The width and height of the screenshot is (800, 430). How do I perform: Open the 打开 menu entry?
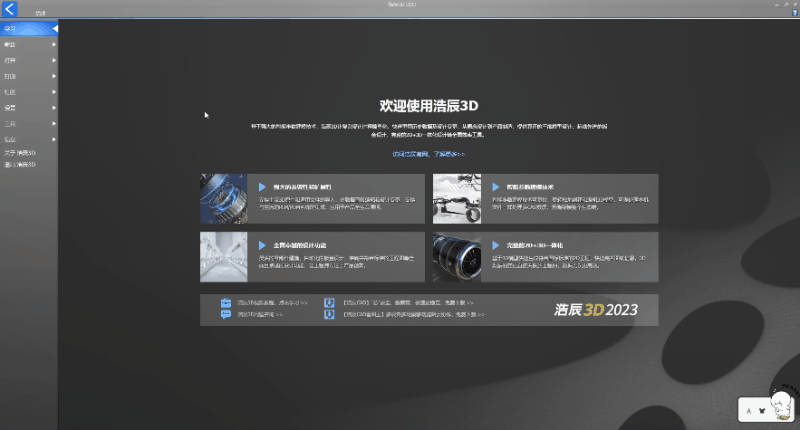tap(29, 60)
